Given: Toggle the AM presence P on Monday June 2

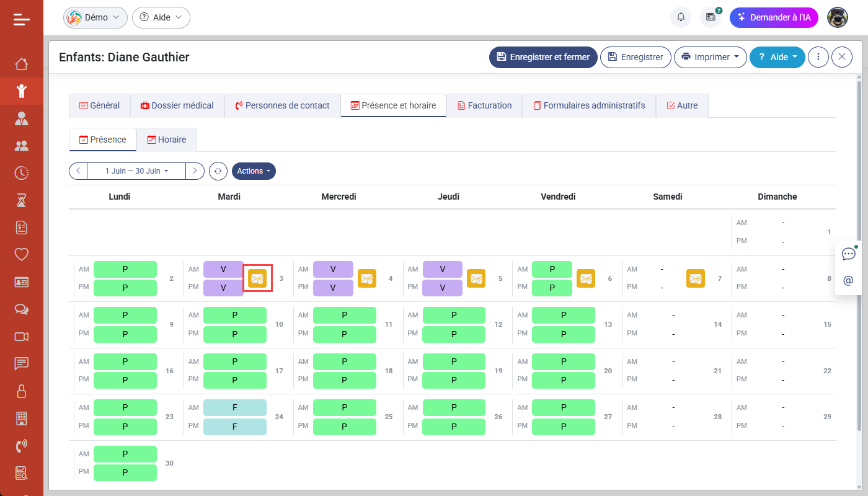Looking at the screenshot, I should point(125,268).
